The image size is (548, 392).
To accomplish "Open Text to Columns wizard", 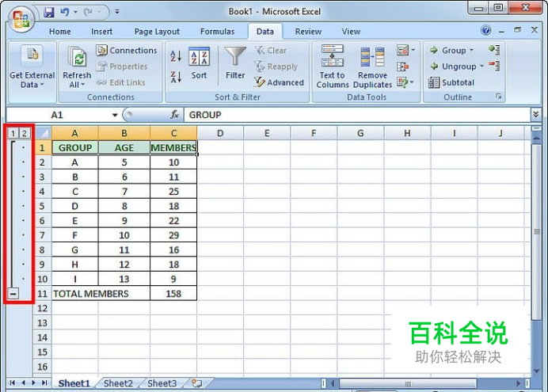I will tap(333, 67).
